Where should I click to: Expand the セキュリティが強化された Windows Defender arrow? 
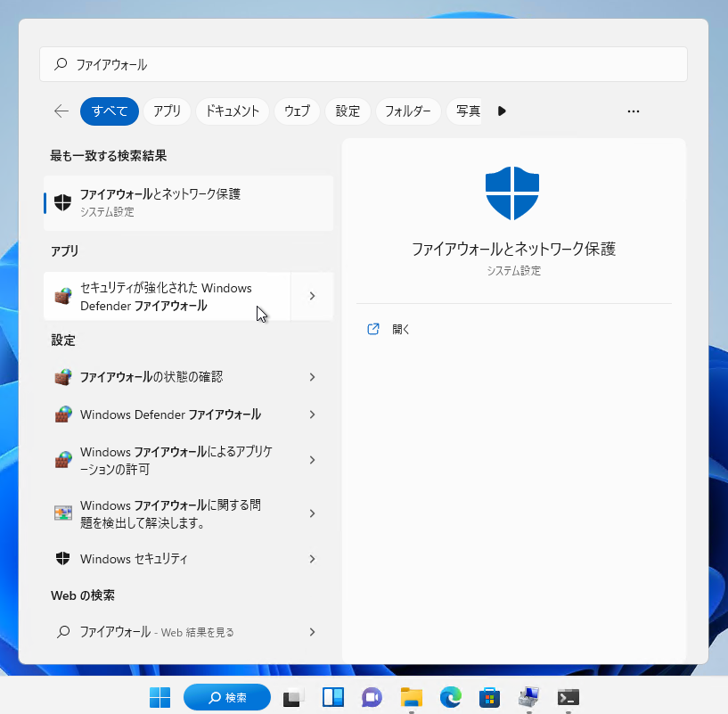pyautogui.click(x=312, y=296)
